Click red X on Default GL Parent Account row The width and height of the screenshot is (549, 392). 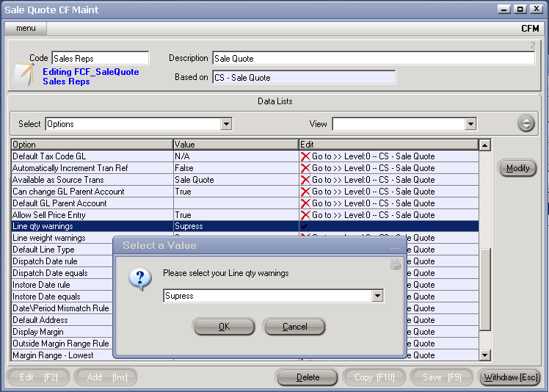tap(305, 203)
